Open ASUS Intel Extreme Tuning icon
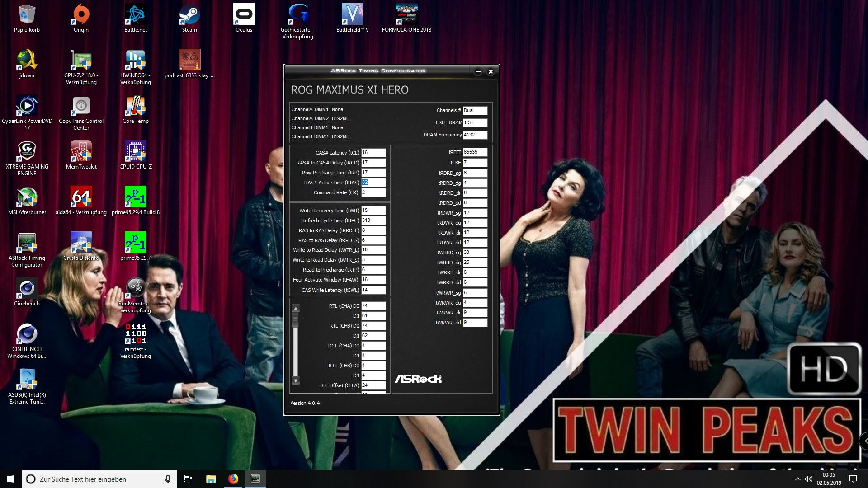 (x=27, y=387)
